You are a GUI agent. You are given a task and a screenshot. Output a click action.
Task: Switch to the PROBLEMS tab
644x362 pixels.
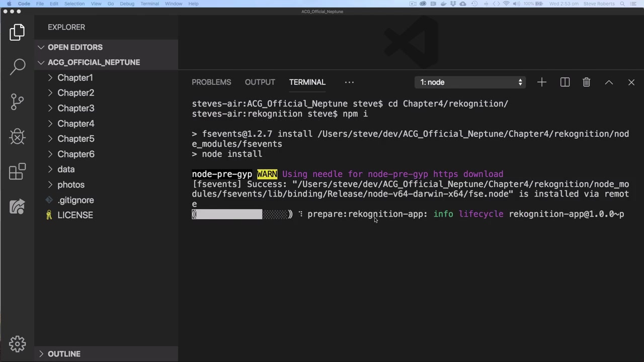[211, 82]
